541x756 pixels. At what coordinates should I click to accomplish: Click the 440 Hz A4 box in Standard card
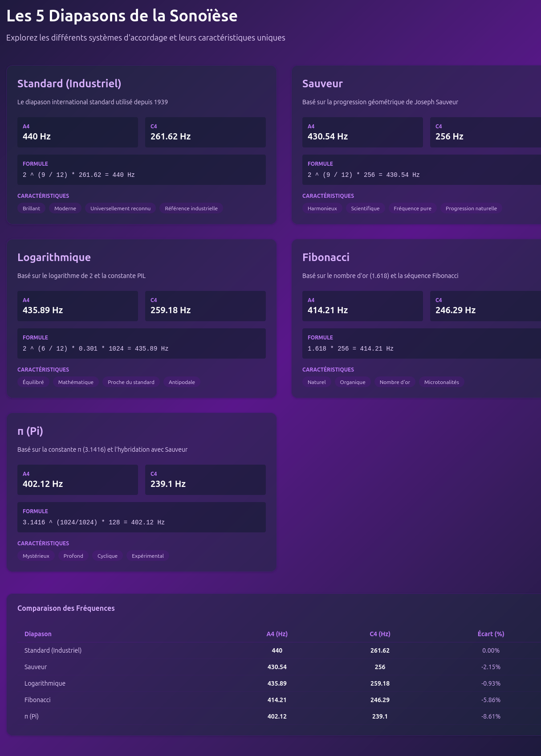[77, 132]
